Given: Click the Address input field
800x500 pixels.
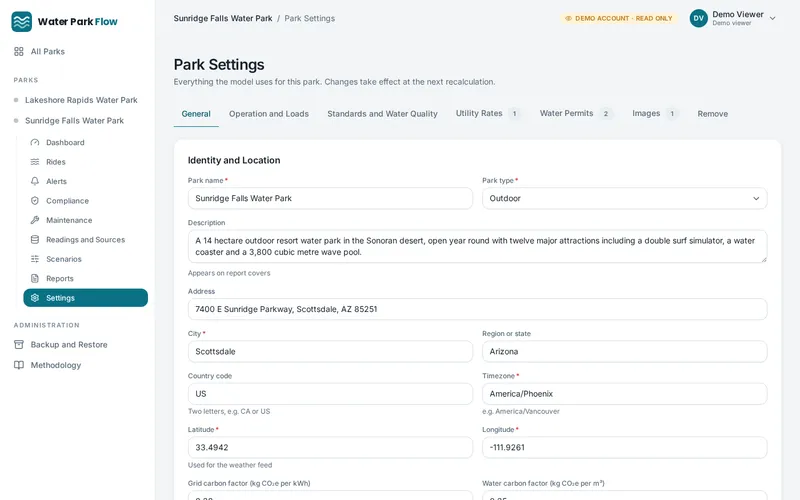Looking at the screenshot, I should [477, 309].
